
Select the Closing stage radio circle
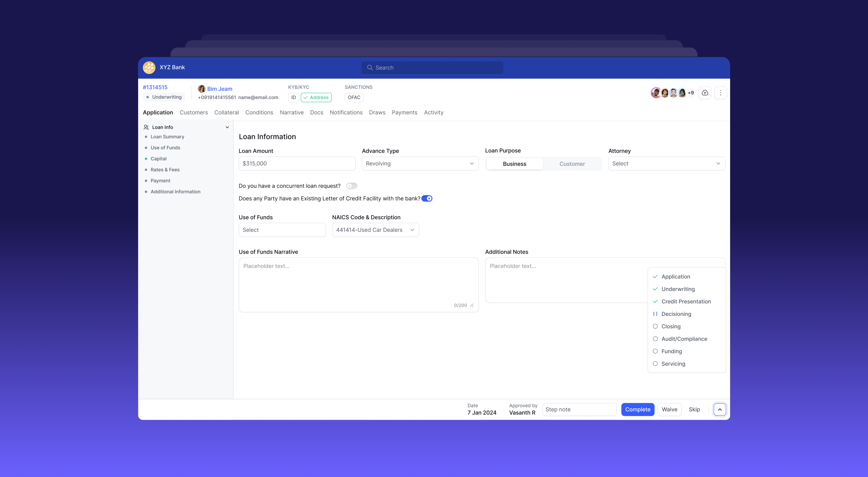pyautogui.click(x=655, y=326)
